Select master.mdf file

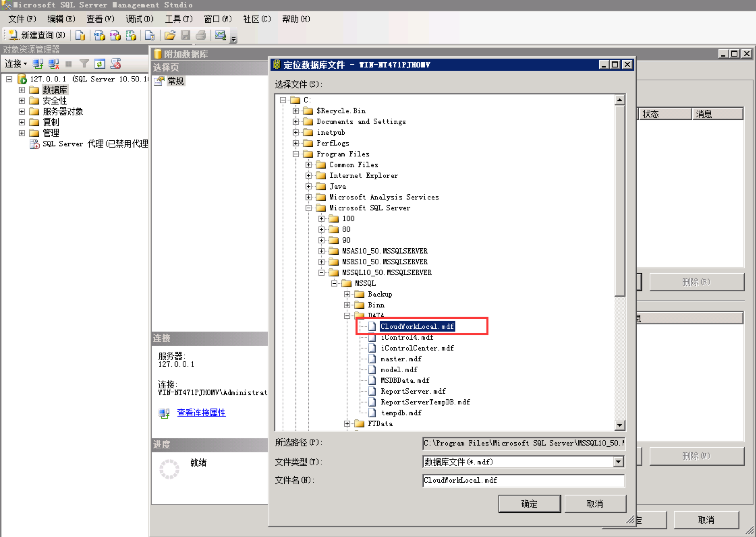pos(401,359)
